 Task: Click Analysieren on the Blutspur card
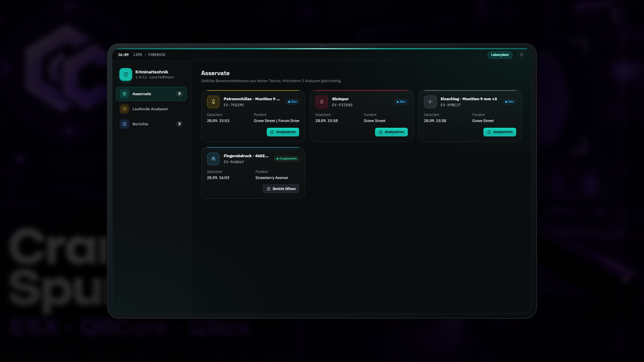391,132
